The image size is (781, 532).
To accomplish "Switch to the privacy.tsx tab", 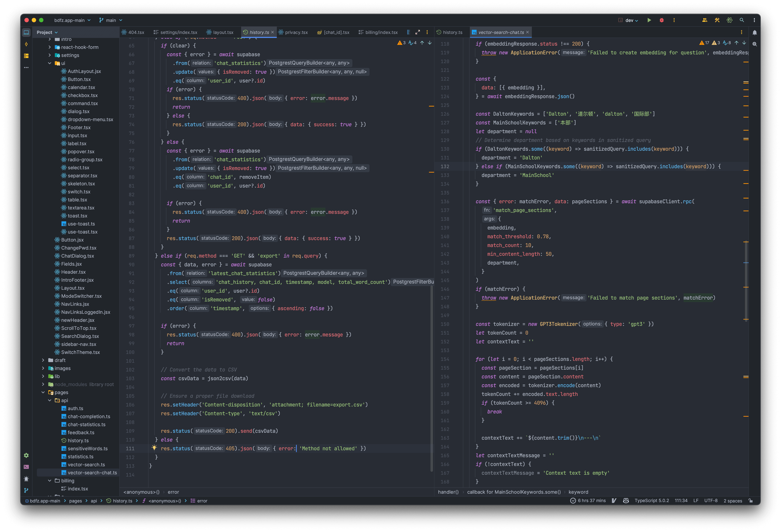I will [293, 32].
